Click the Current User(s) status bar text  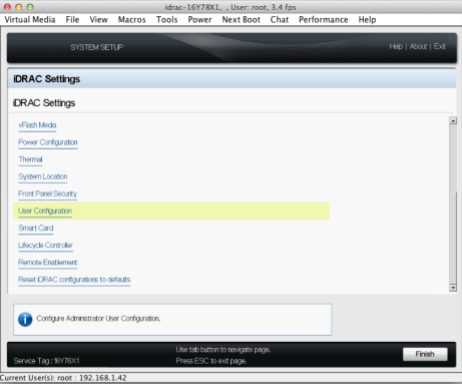(63, 378)
